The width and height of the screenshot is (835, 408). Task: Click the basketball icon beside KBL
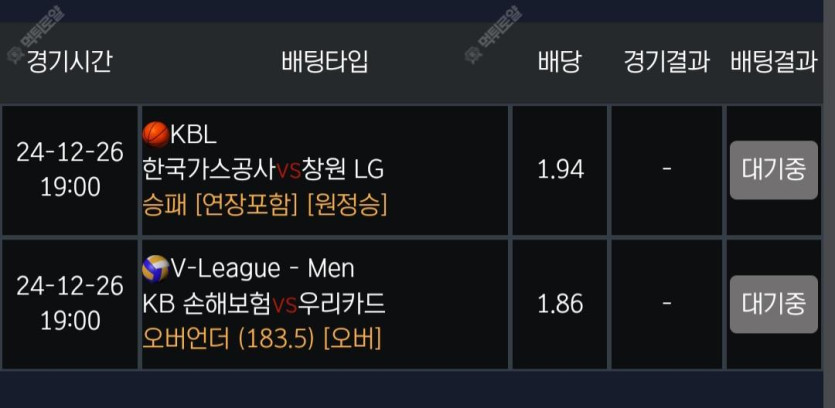click(155, 134)
